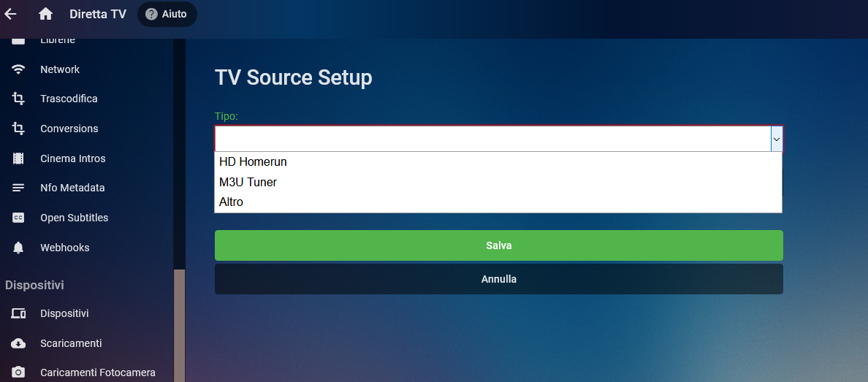Viewport: 868px width, 382px height.
Task: Click the Scaricamenti cloud download icon
Action: point(18,343)
